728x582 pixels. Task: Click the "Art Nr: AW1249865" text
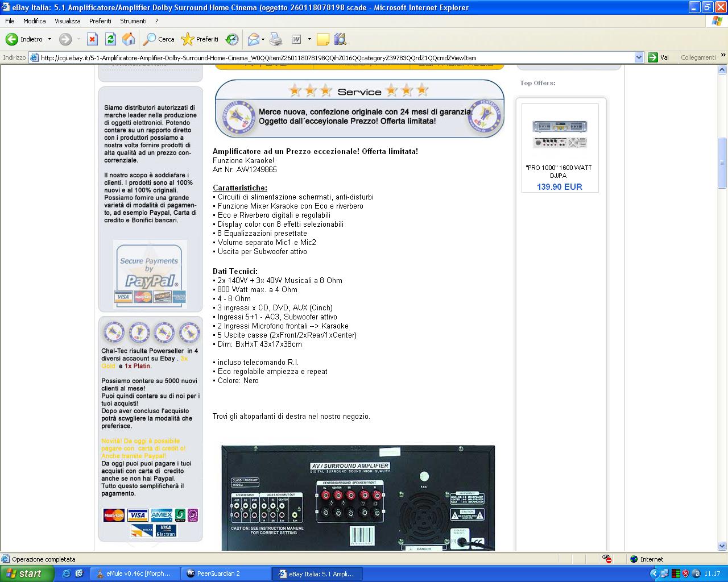(x=245, y=170)
